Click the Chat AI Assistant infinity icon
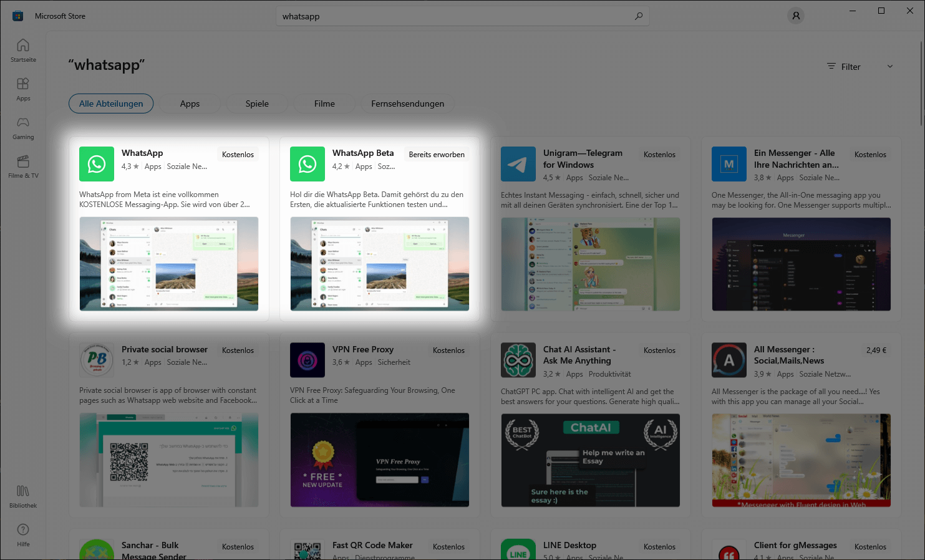The width and height of the screenshot is (925, 560). [x=518, y=360]
